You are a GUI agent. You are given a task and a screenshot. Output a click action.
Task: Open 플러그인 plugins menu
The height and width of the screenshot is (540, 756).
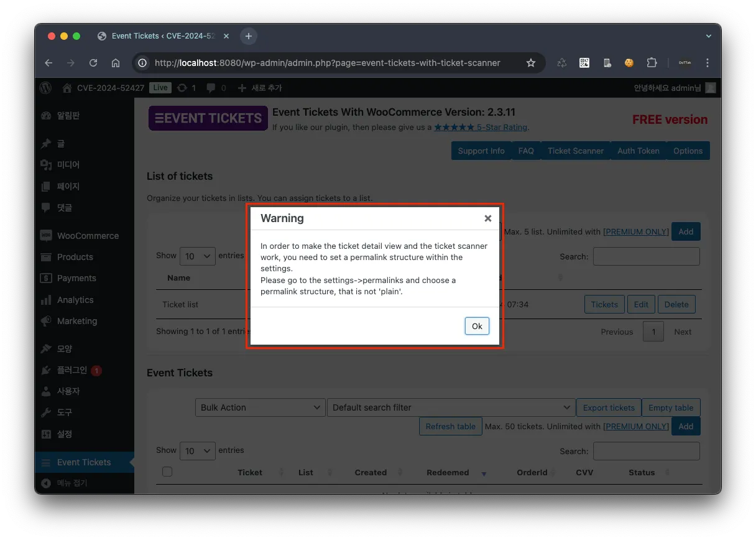(x=85, y=370)
